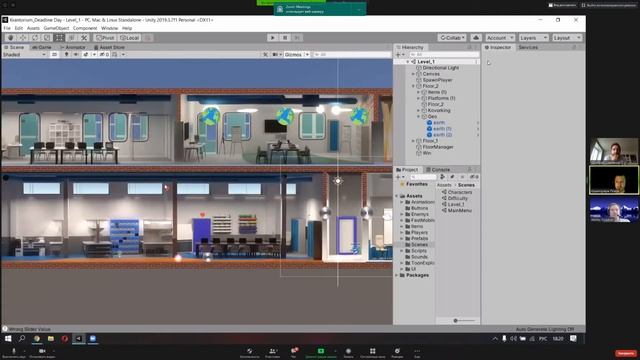This screenshot has height=360, width=640.
Task: Select MainMenu scene asset
Action: [x=460, y=211]
